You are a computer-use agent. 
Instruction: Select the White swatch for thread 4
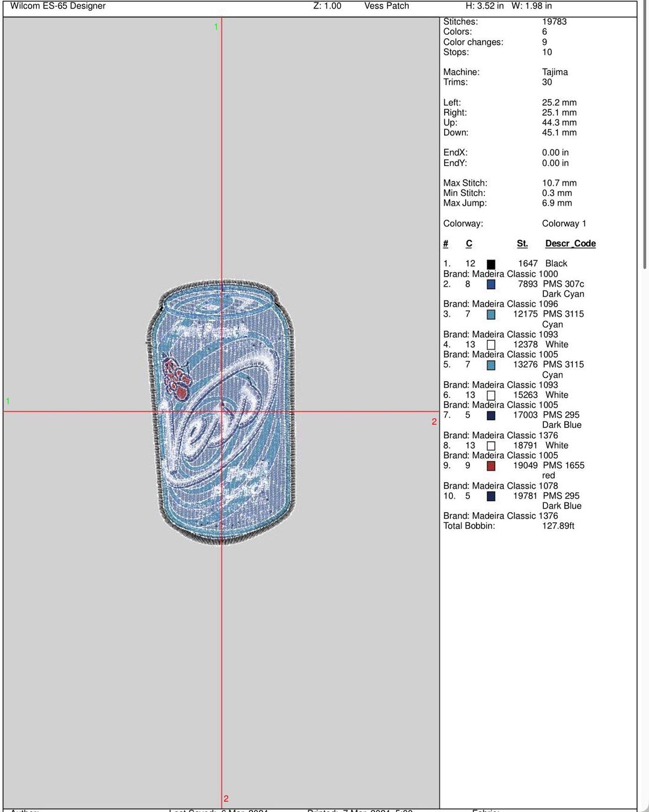pyautogui.click(x=492, y=344)
